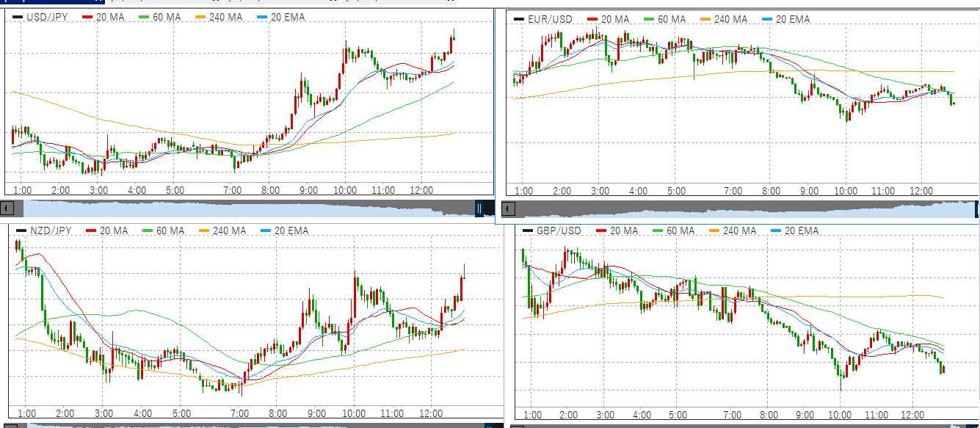
Task: Toggle 20 MA in NZD/JPY legend
Action: [x=107, y=231]
